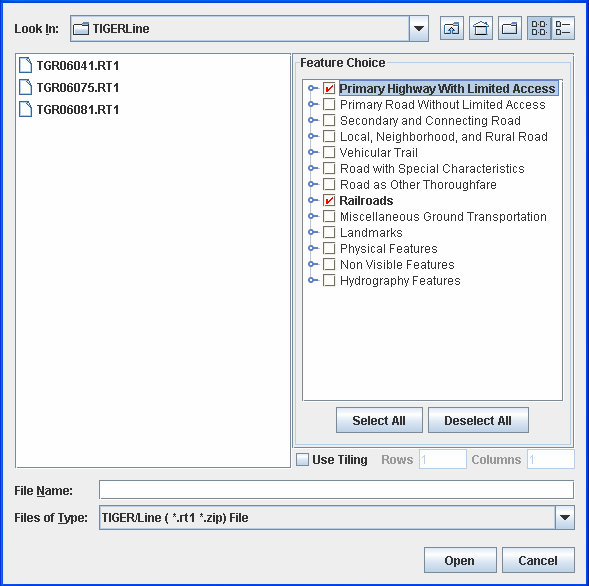Screen dimensions: 589x586
Task: Click the Deselect All button
Action: (478, 420)
